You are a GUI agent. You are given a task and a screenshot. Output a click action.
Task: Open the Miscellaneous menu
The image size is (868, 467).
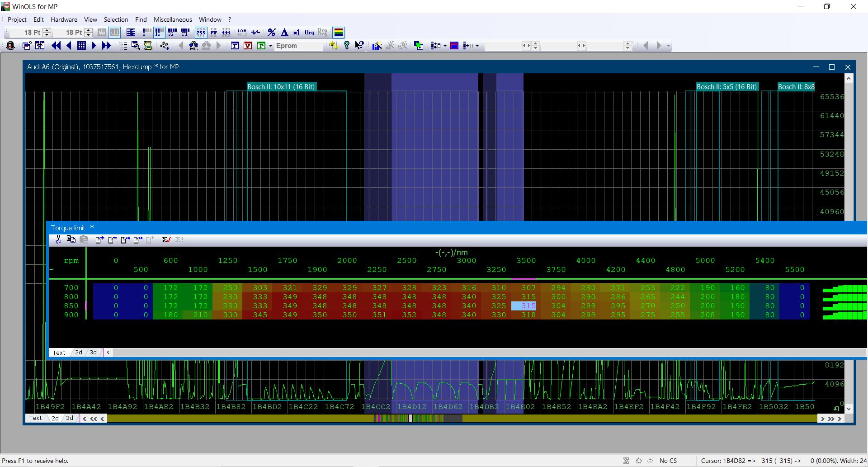pyautogui.click(x=173, y=19)
